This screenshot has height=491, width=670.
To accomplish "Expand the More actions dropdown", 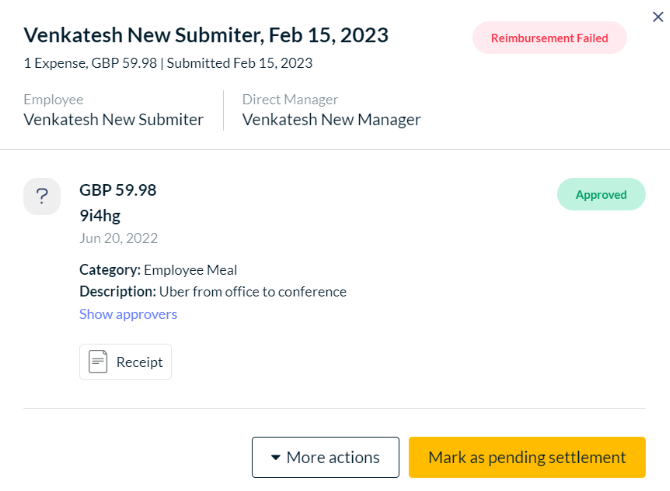I will point(325,457).
